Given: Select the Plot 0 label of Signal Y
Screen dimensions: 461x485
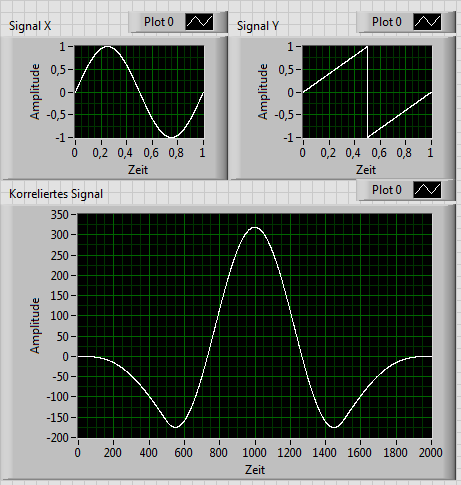Looking at the screenshot, I should [x=387, y=22].
